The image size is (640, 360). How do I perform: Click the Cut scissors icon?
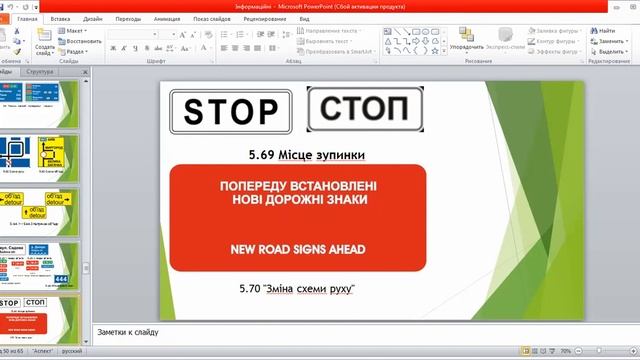point(17,31)
